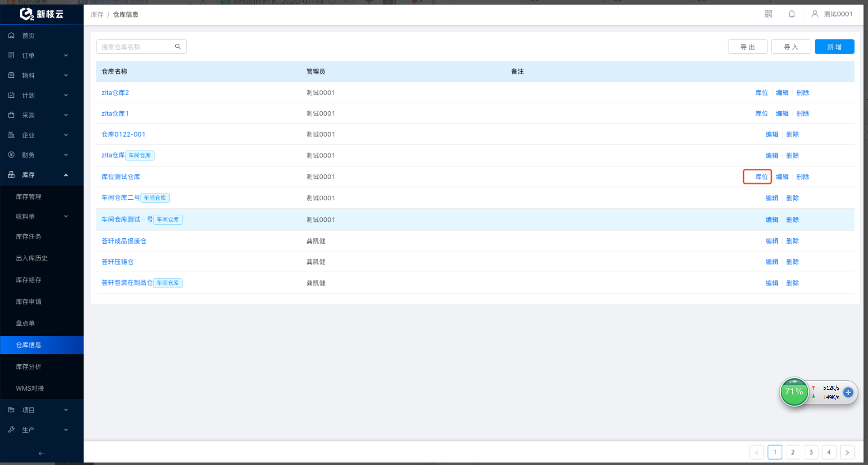Go to page 2
The width and height of the screenshot is (868, 465).
[793, 452]
